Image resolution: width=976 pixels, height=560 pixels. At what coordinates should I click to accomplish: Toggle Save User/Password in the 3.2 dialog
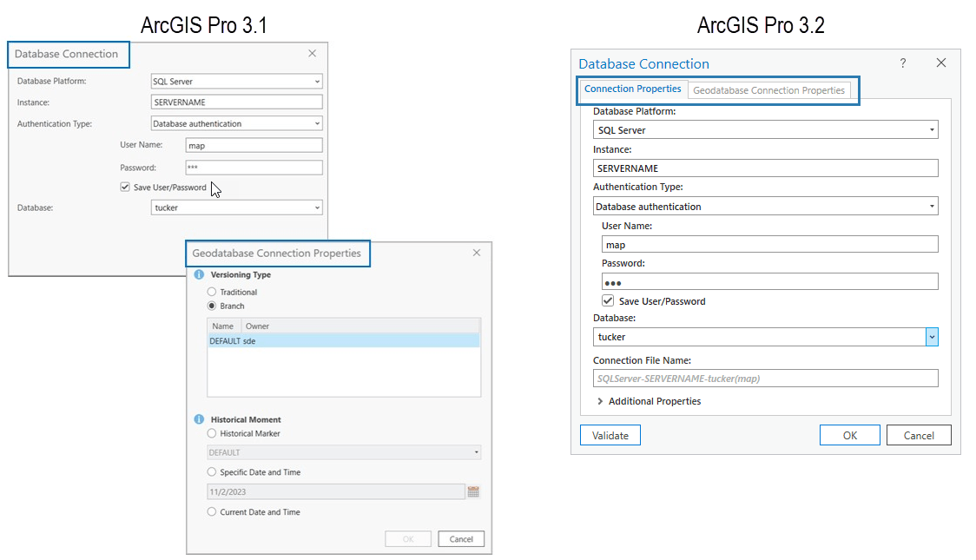click(606, 300)
